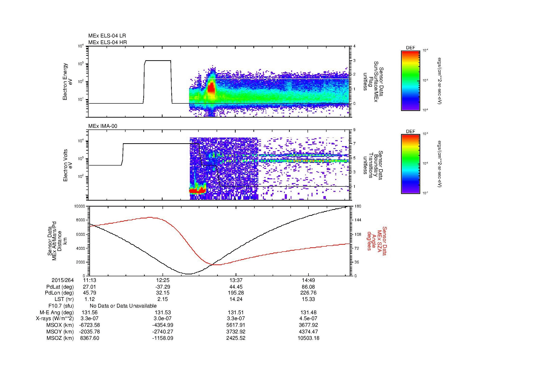Viewport: 555px width, 392px height.
Task: Click the 'MSOZ (km)' row label
Action: [60, 338]
